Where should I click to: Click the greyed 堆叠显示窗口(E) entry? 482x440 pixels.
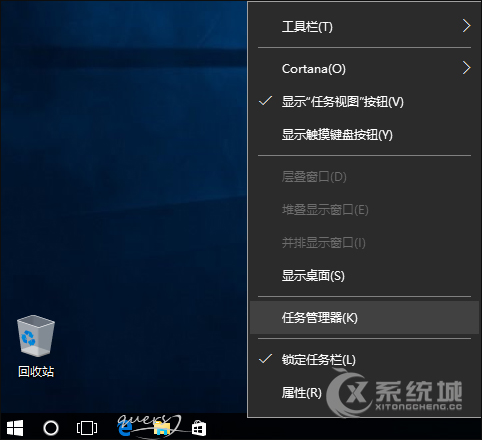click(364, 210)
